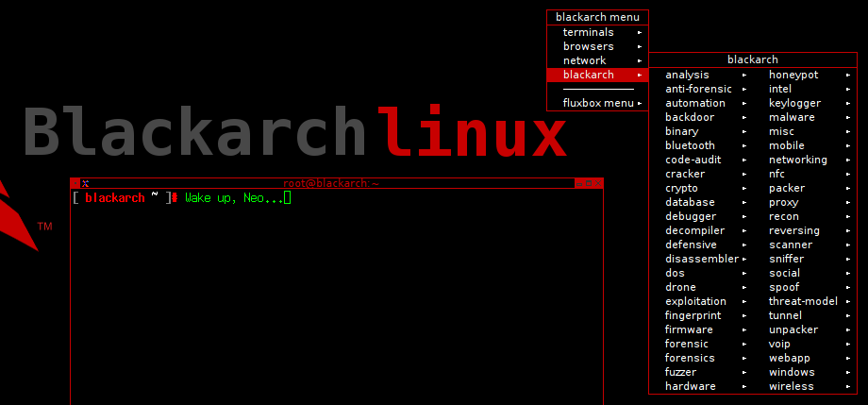Image resolution: width=868 pixels, height=405 pixels.
Task: Select the social category
Action: point(805,273)
